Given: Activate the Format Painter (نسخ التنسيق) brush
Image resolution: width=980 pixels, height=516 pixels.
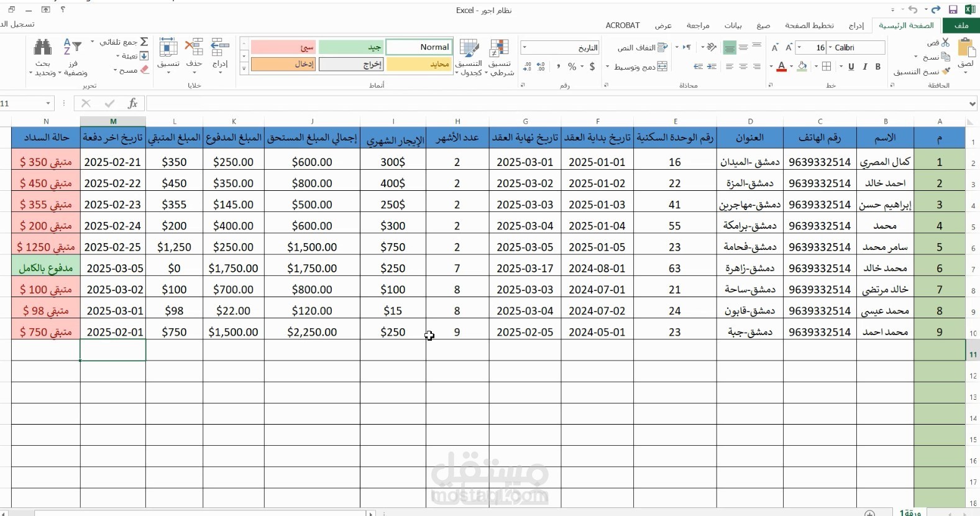Looking at the screenshot, I should pos(946,71).
